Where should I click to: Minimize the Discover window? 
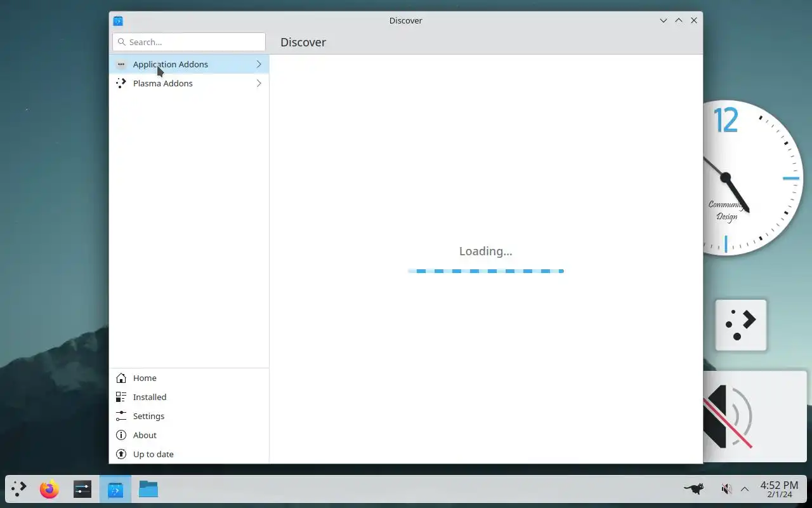pos(664,20)
